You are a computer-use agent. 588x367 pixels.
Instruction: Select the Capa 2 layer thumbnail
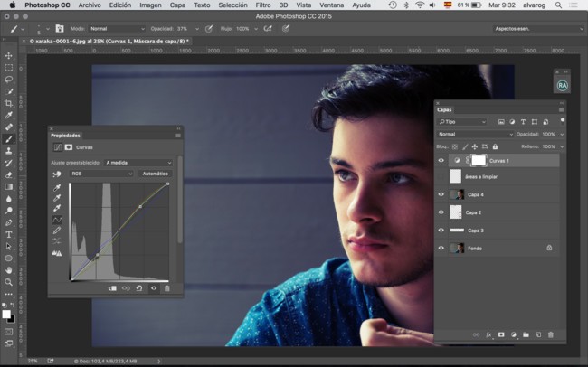456,212
